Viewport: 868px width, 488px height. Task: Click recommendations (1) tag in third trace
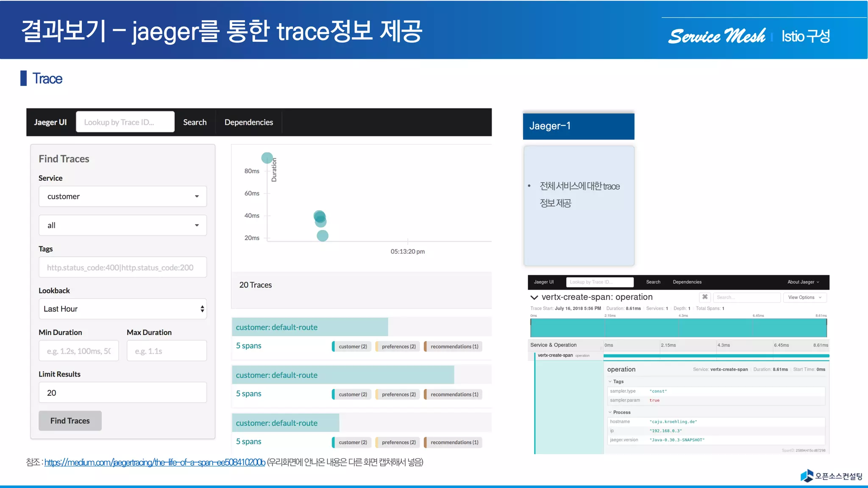coord(453,442)
